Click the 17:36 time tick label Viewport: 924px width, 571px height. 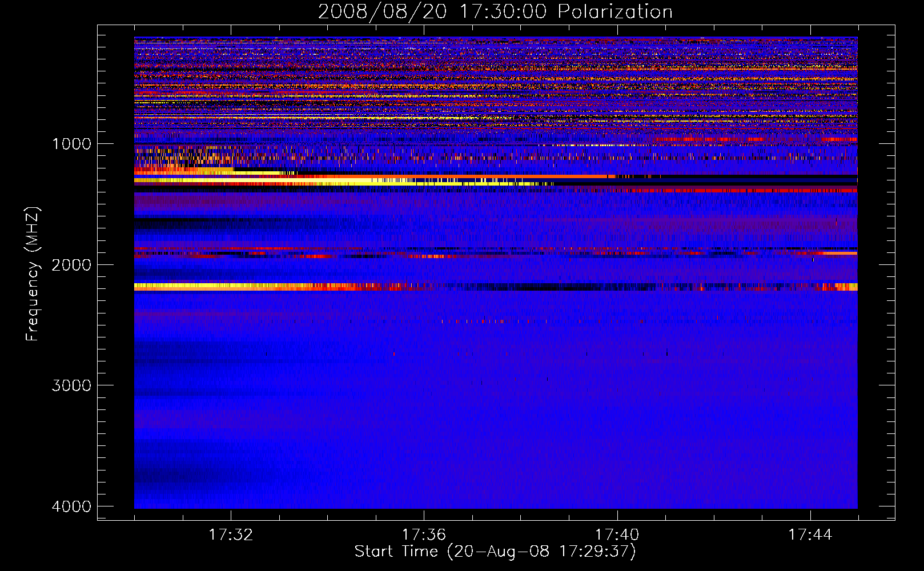click(x=424, y=535)
